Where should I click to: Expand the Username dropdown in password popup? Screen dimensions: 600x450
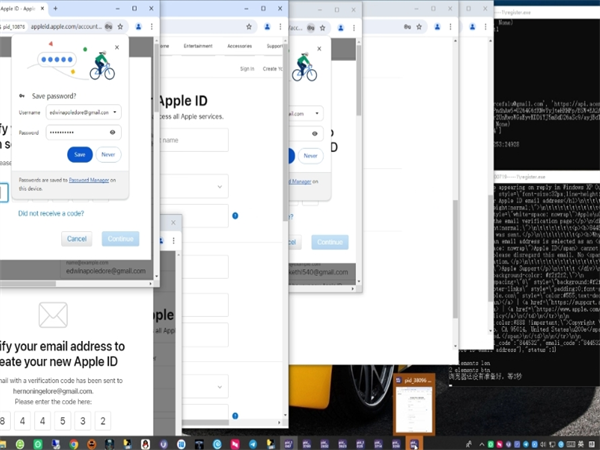pyautogui.click(x=115, y=112)
